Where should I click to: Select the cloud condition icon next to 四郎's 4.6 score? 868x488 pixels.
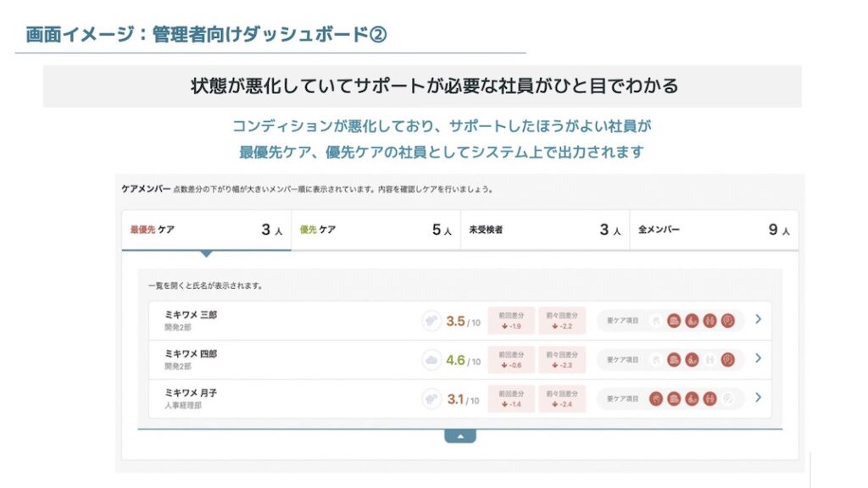tap(431, 359)
